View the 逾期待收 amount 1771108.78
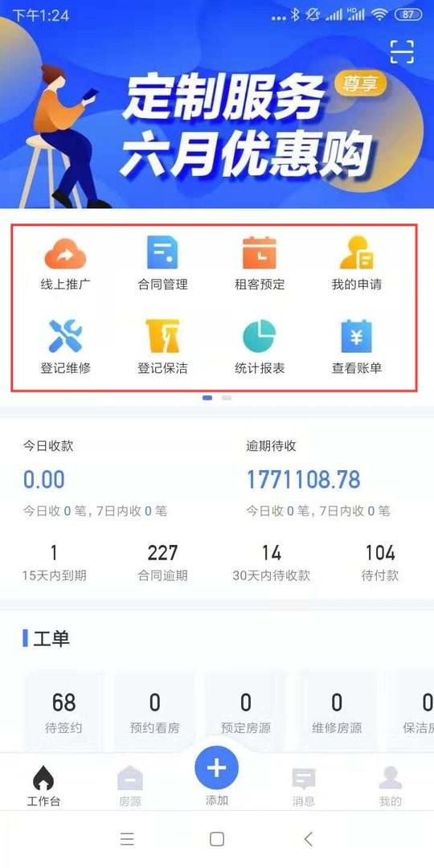This screenshot has height=868, width=434. [303, 479]
